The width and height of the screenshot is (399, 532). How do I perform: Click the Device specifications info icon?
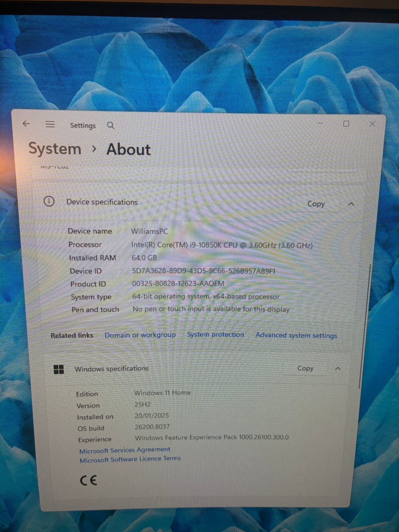(49, 202)
